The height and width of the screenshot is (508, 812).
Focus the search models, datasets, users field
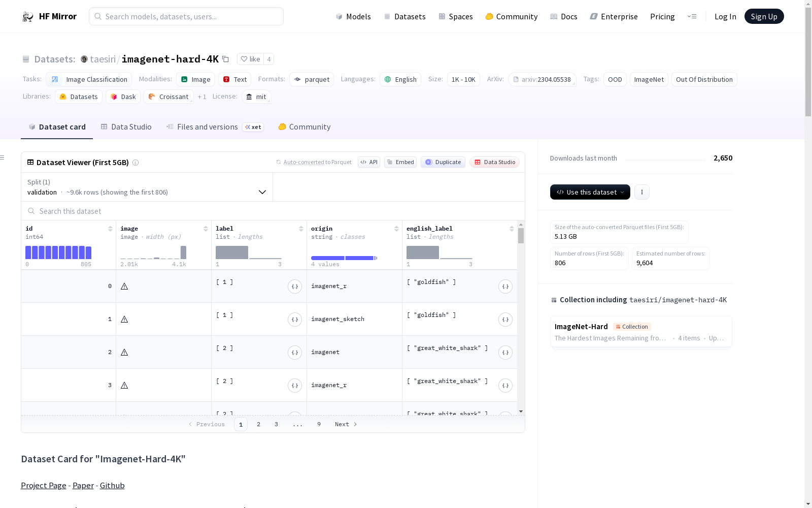pyautogui.click(x=186, y=17)
